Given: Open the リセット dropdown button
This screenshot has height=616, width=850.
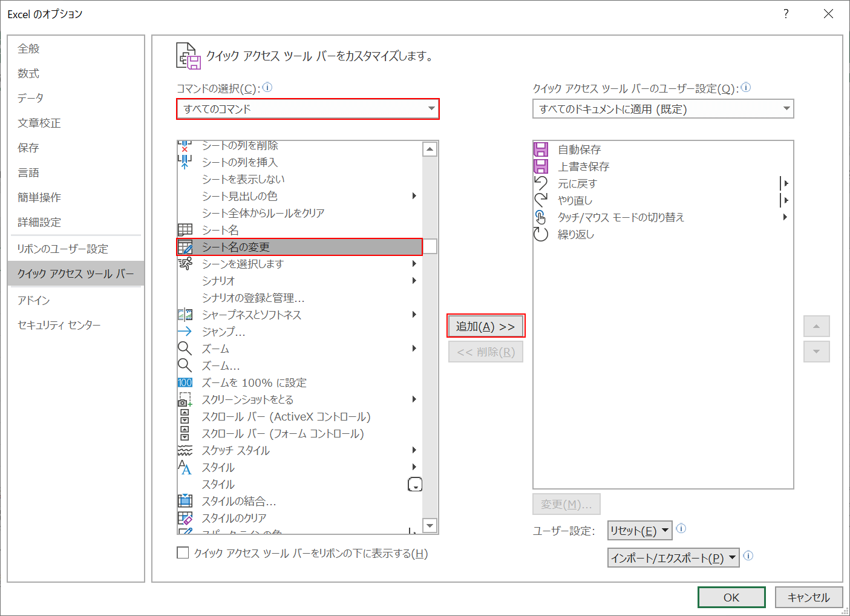Looking at the screenshot, I should [639, 531].
